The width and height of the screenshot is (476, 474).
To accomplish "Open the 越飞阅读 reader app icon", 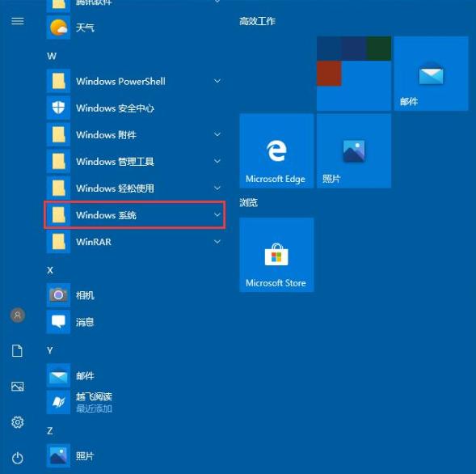I will [58, 402].
